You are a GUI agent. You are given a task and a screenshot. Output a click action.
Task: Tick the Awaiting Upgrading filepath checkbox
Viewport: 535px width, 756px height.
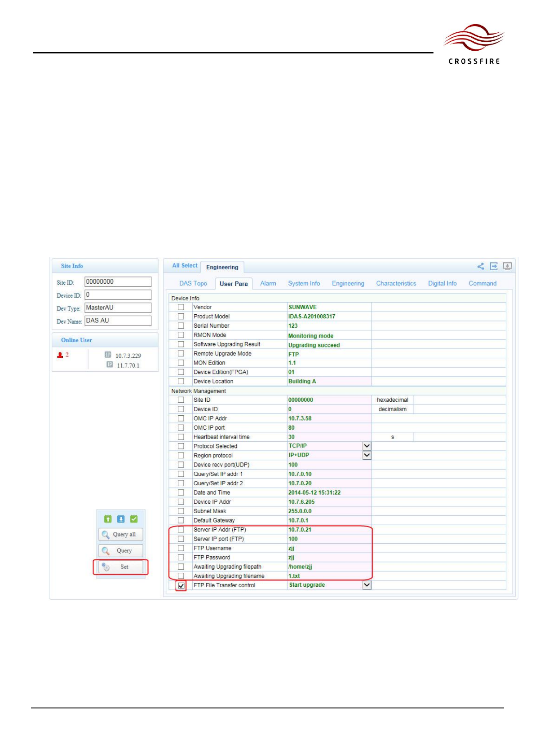pos(181,567)
